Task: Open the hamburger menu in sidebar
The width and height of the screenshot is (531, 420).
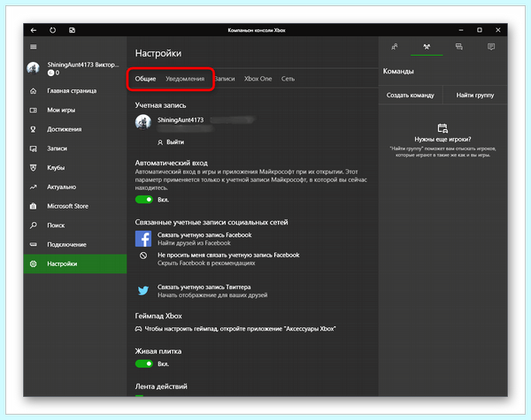Action: tap(34, 47)
